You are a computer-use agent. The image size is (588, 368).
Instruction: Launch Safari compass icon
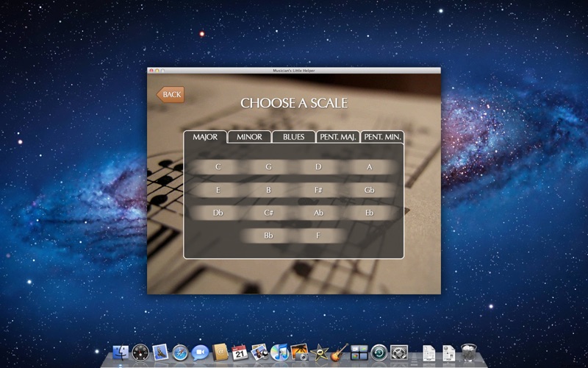coord(180,353)
